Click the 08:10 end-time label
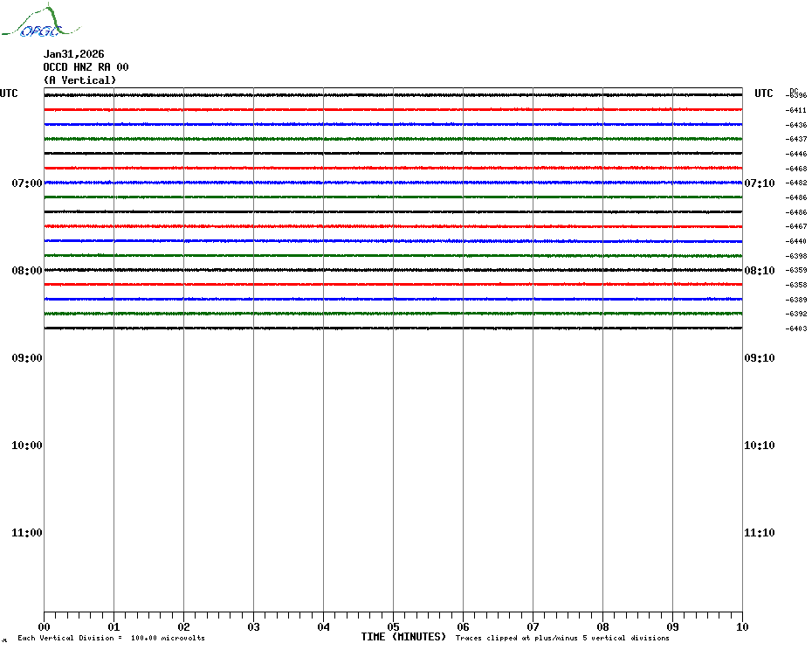Viewport: 812px width, 650px height. (x=760, y=271)
